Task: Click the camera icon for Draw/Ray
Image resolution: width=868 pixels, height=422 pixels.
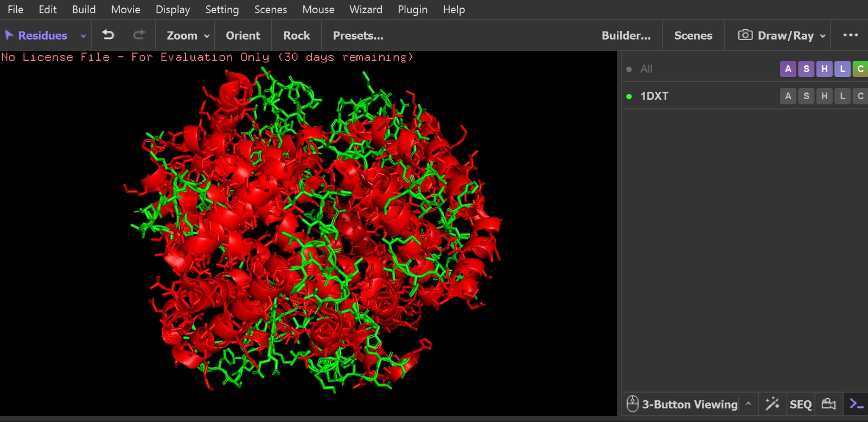Action: coord(745,35)
